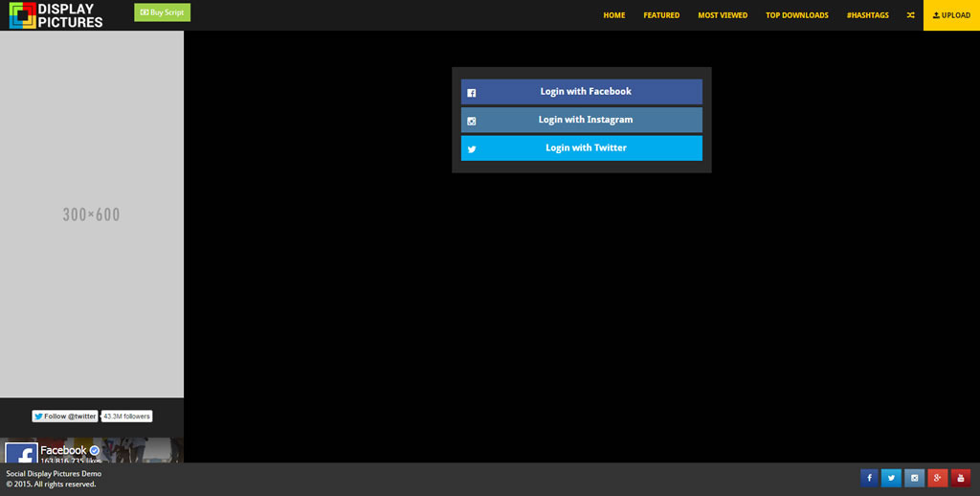Login with Instagram
The image size is (980, 496).
[x=581, y=120]
